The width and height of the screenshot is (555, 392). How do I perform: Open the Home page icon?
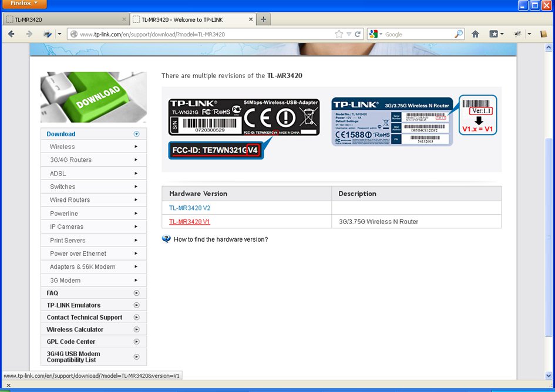coord(475,34)
